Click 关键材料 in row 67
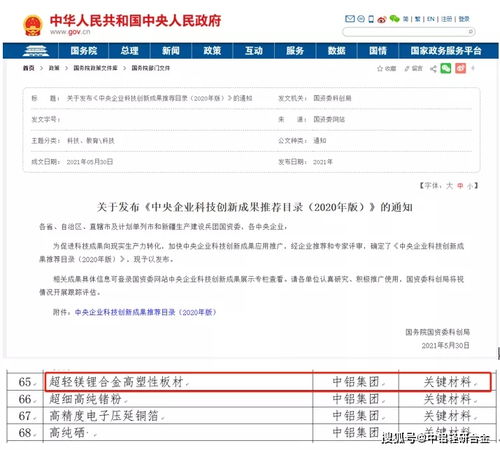500x450 pixels. [x=448, y=416]
